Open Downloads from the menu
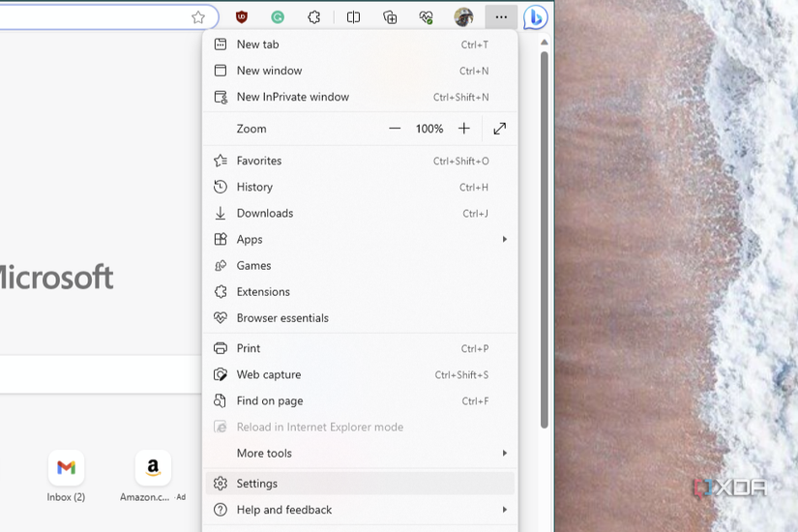 coord(361,214)
